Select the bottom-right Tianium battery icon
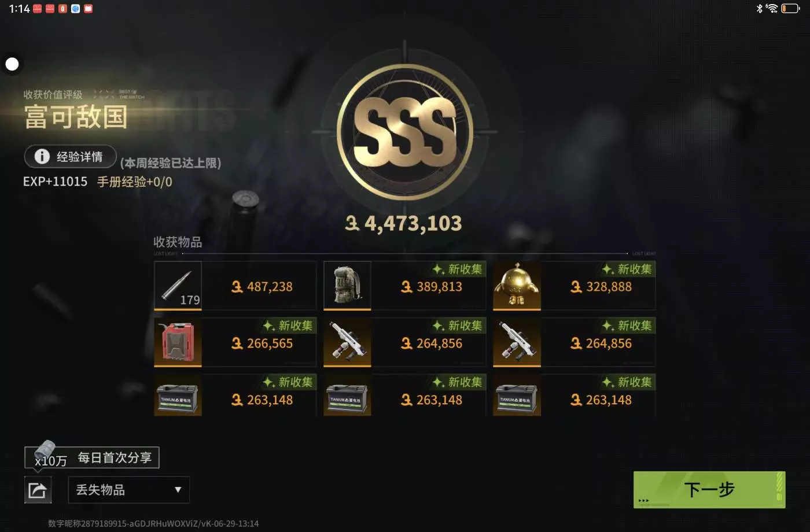Image resolution: width=810 pixels, height=532 pixels. click(x=517, y=398)
